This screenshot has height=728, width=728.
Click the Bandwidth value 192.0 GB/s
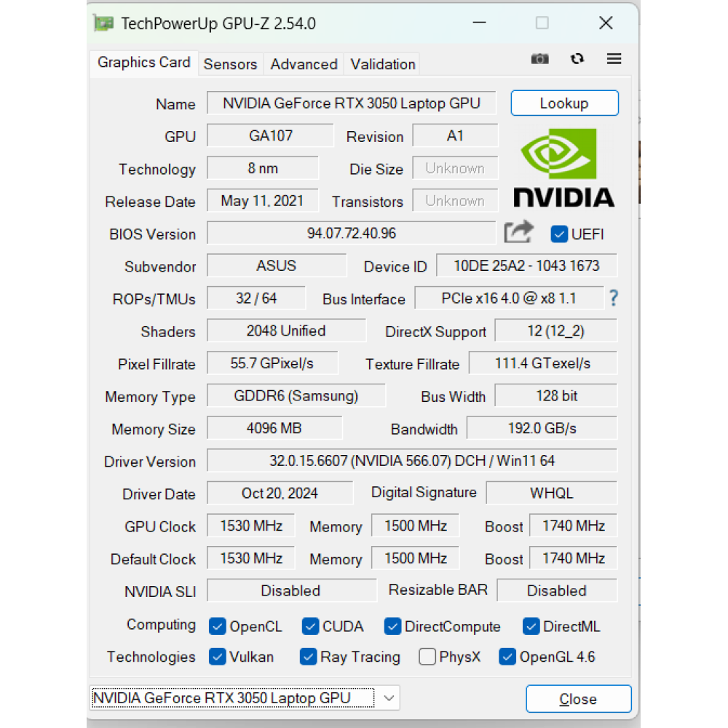coord(542,428)
